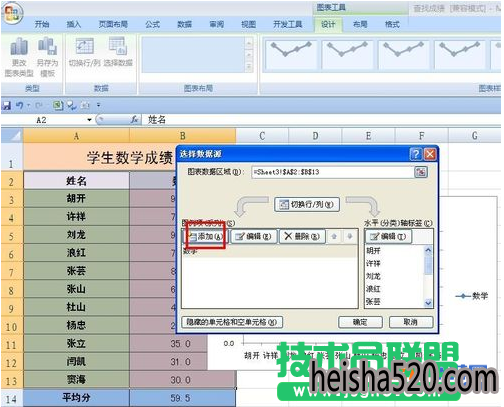
Task: Click cell 许祥 in column A
Action: pyautogui.click(x=76, y=217)
